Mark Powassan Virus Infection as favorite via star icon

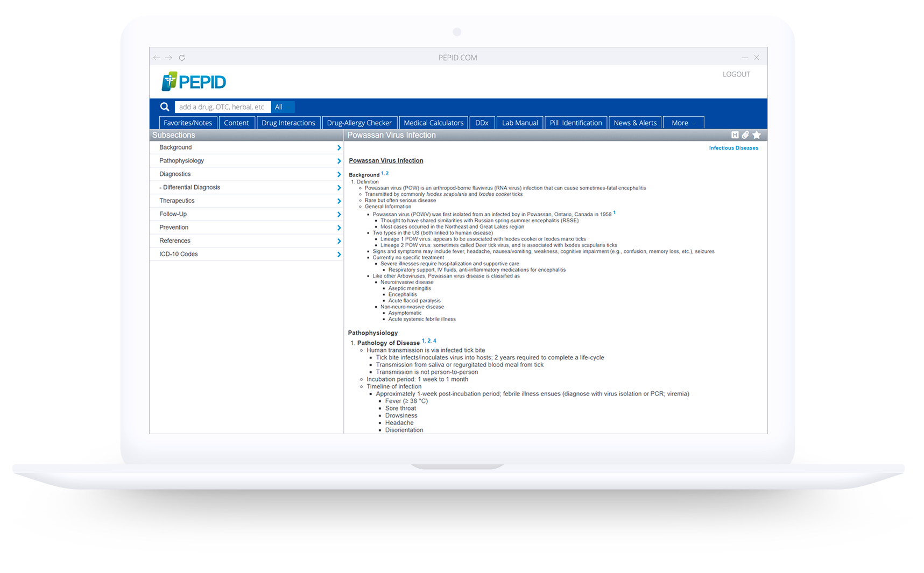(757, 135)
